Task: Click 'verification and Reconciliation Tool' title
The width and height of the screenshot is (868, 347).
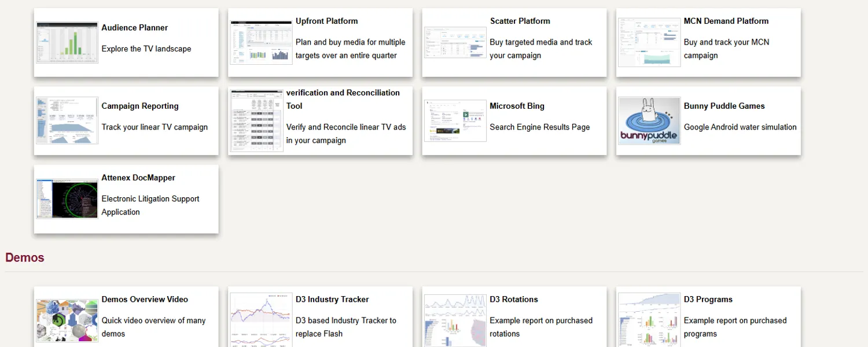Action: (343, 99)
